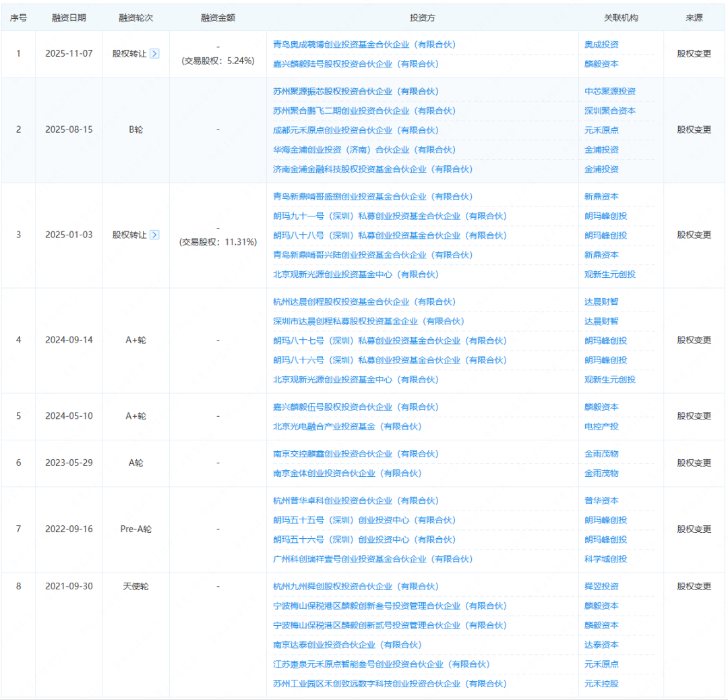
Task: Select the 融资轮次 column header
Action: 135,18
